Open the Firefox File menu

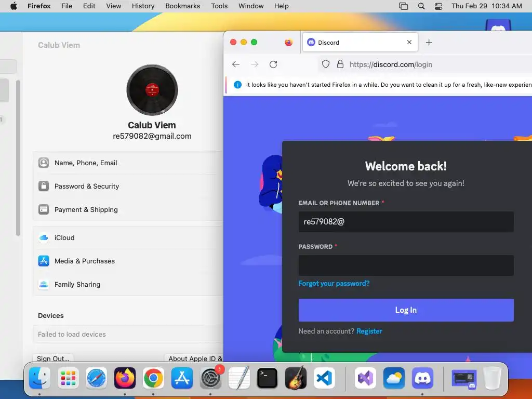[66, 6]
